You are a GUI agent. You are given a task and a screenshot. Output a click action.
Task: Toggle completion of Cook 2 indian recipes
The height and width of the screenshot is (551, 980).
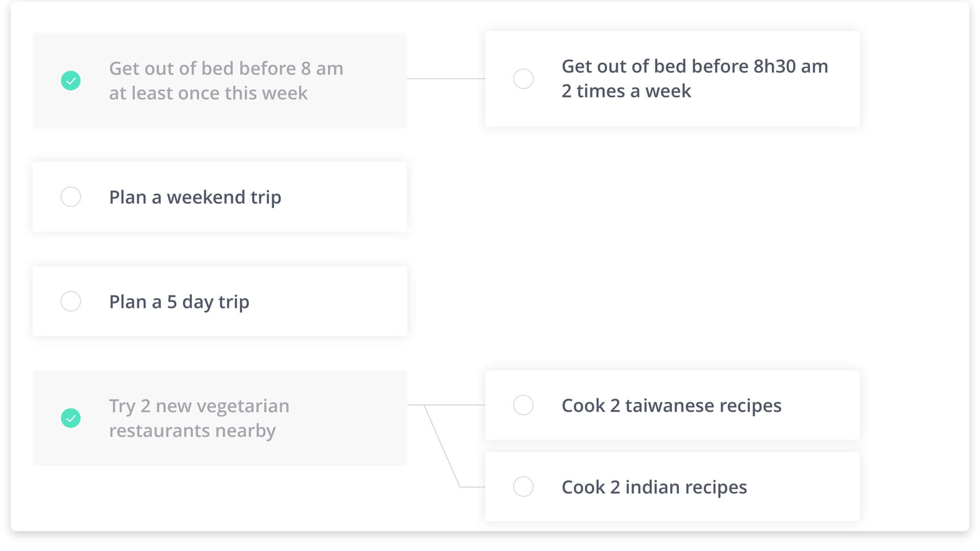(x=523, y=487)
